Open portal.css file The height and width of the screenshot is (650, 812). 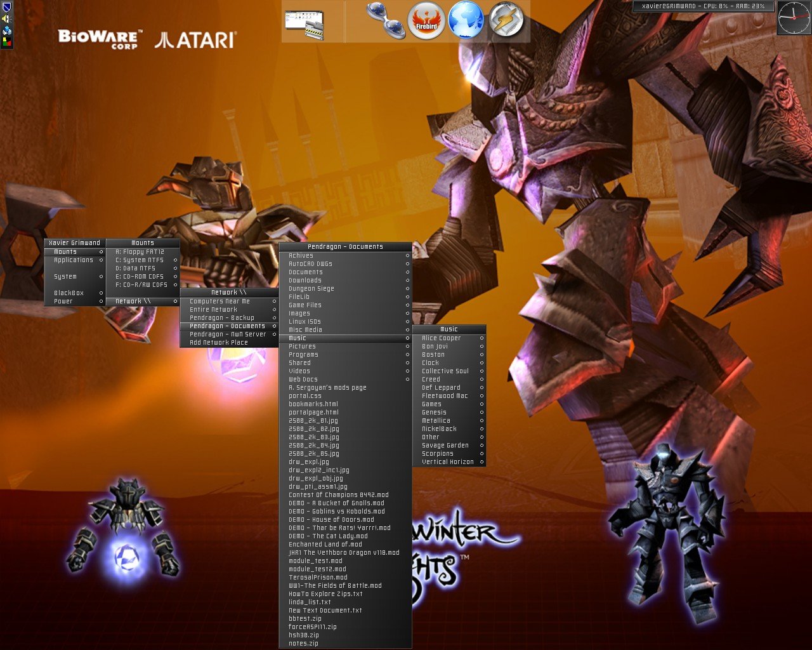pos(345,396)
